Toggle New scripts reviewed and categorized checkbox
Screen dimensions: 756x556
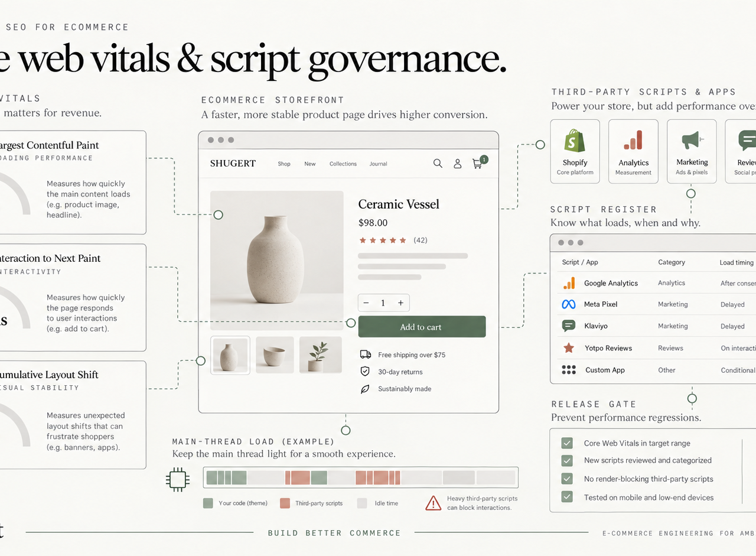(x=567, y=460)
